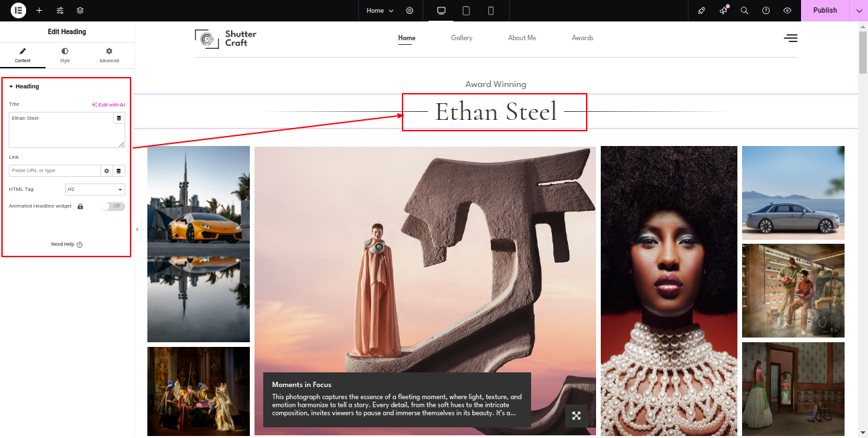The image size is (868, 438).
Task: Click the Edit with AI link
Action: click(x=108, y=105)
